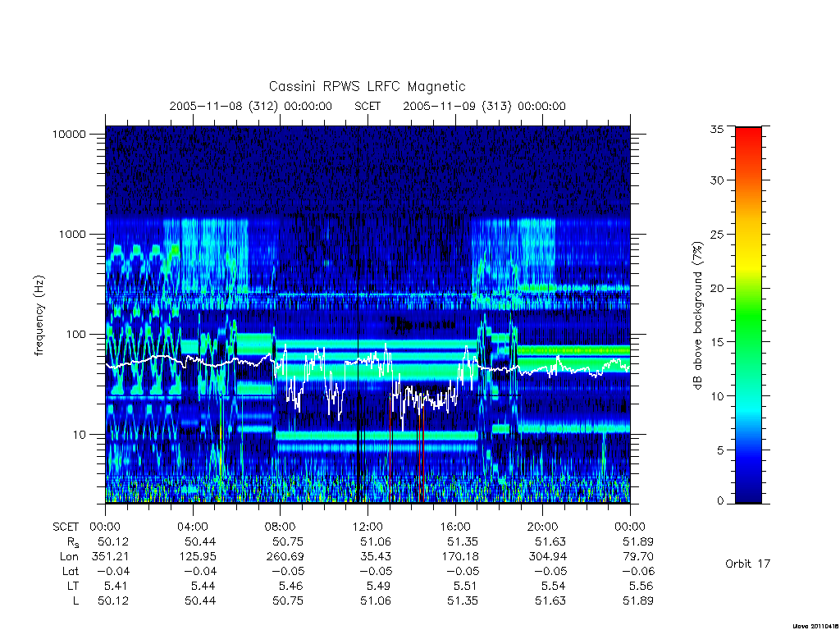Click the local time value '5.46'
The width and height of the screenshot is (840, 630).
tap(291, 586)
